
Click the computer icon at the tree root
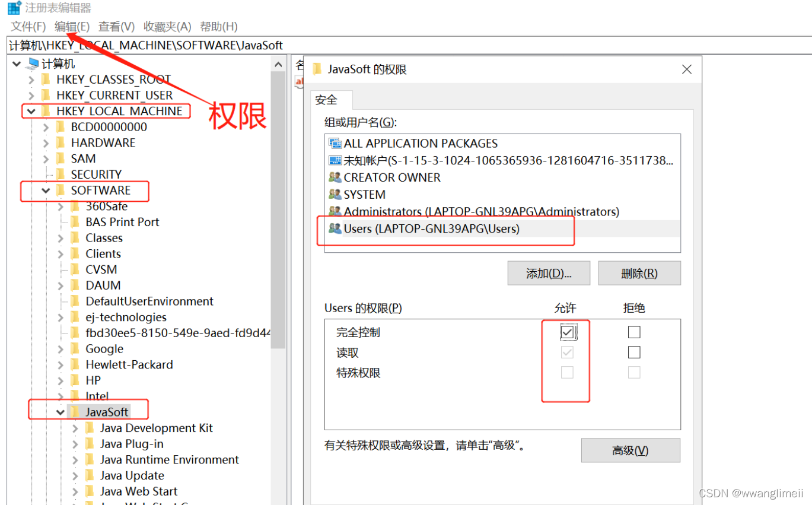[x=33, y=63]
